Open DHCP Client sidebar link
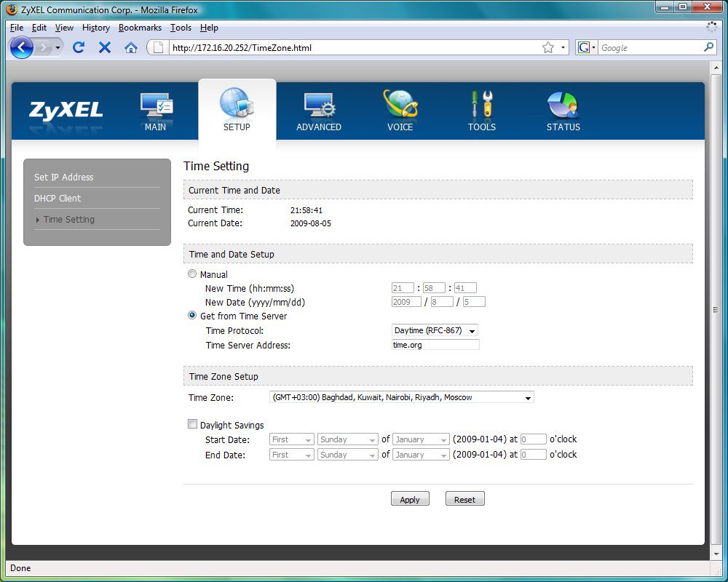Screen dimensions: 728x582 [58, 198]
